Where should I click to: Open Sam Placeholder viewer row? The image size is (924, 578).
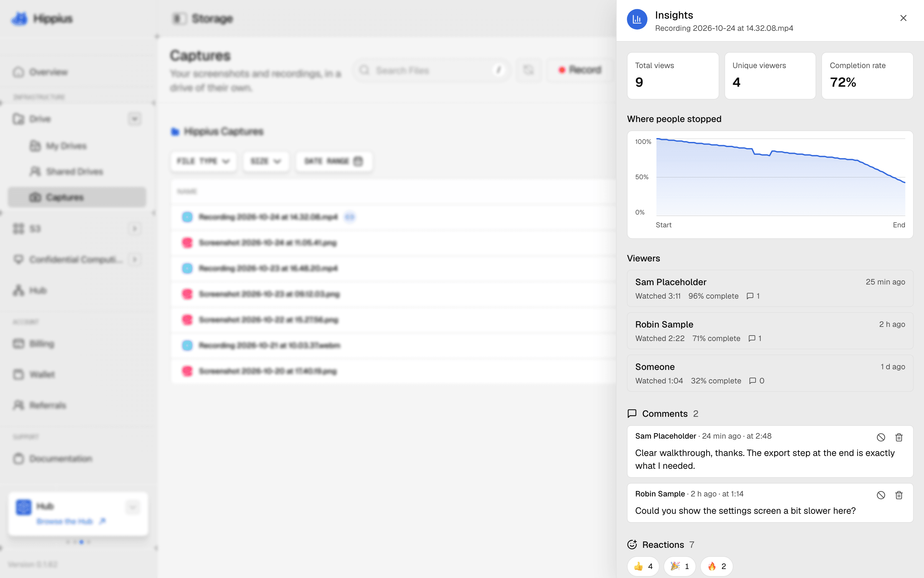click(x=770, y=289)
